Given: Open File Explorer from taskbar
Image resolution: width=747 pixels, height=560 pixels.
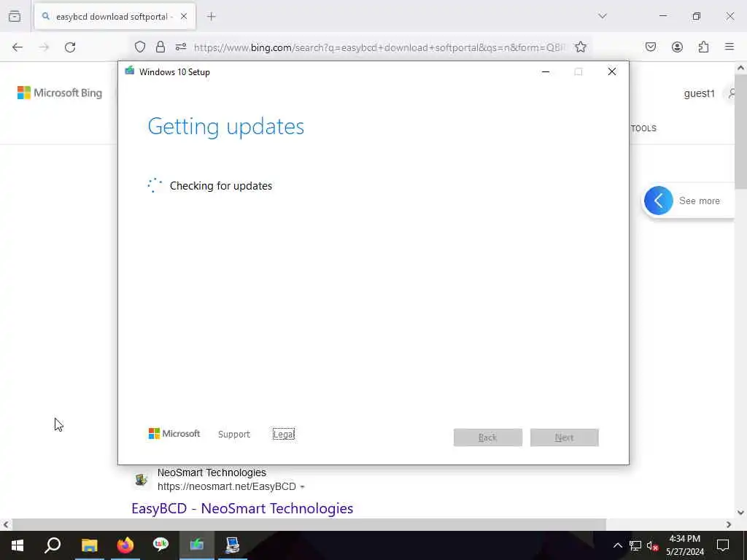Looking at the screenshot, I should 89,545.
